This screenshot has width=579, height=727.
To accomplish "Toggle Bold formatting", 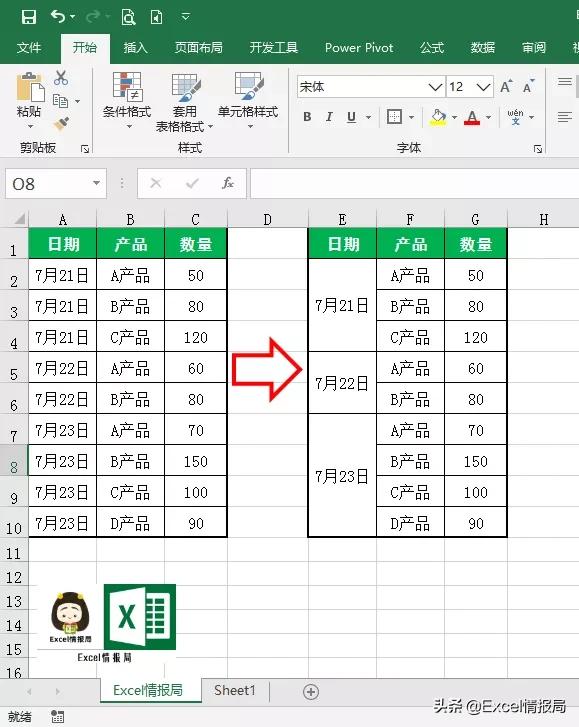I will (307, 117).
